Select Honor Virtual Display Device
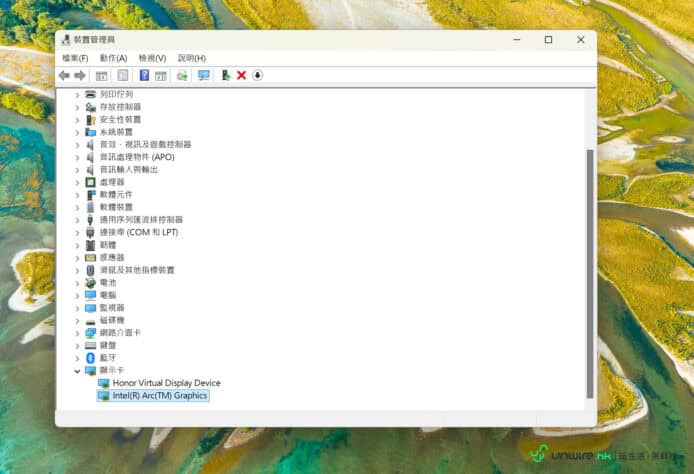Screen dimensions: 694x474 [166, 383]
